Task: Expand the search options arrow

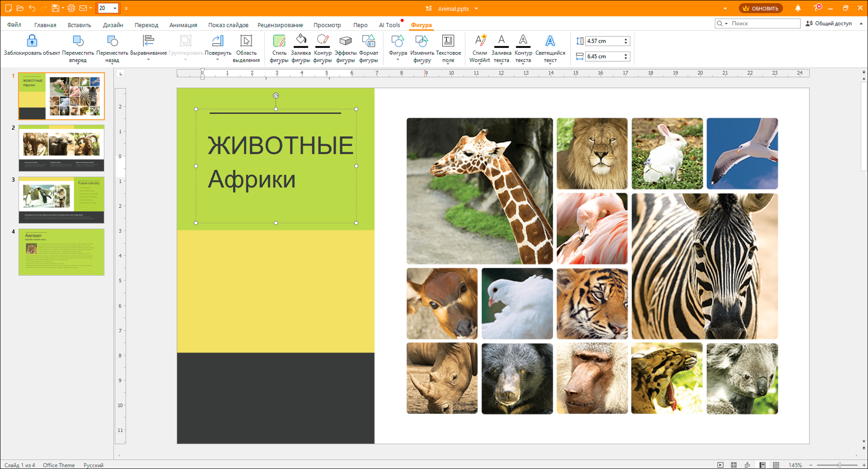Action: (726, 23)
